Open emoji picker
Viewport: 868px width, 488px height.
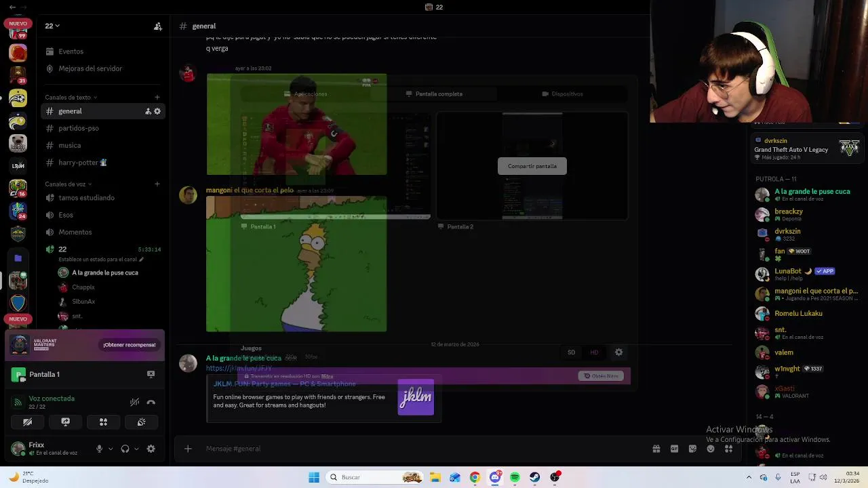711,449
